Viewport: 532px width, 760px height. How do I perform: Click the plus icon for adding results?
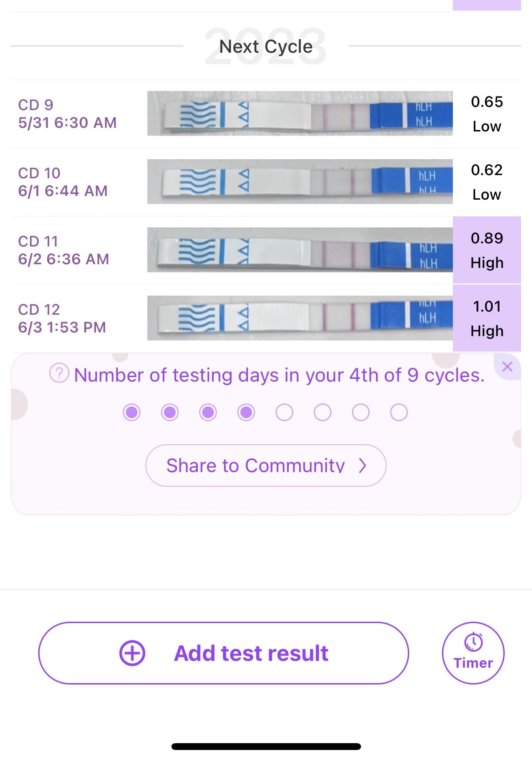(132, 653)
